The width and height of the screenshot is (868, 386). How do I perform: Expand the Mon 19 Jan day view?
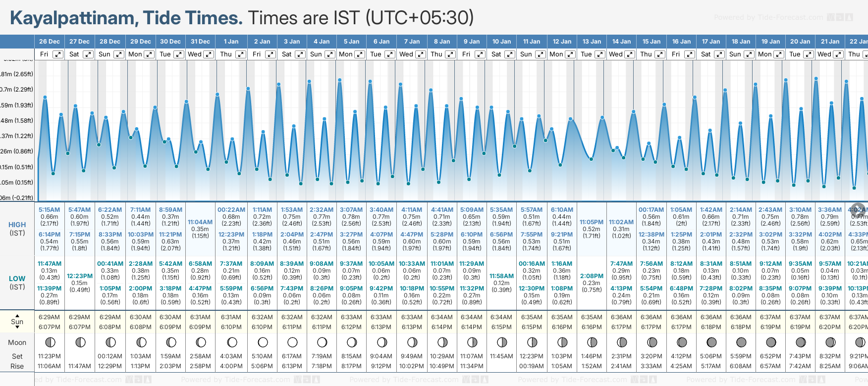779,54
